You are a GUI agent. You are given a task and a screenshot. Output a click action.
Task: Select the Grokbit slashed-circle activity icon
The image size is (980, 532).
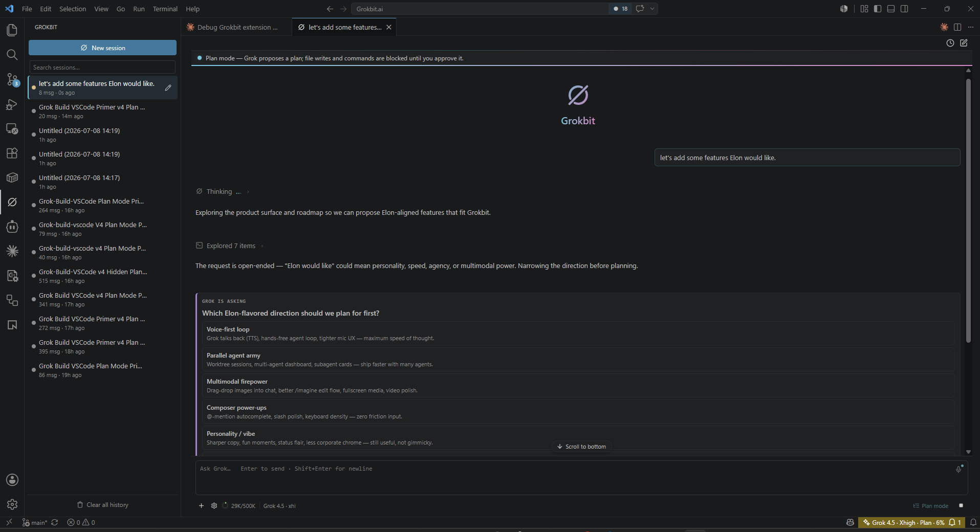pyautogui.click(x=12, y=202)
